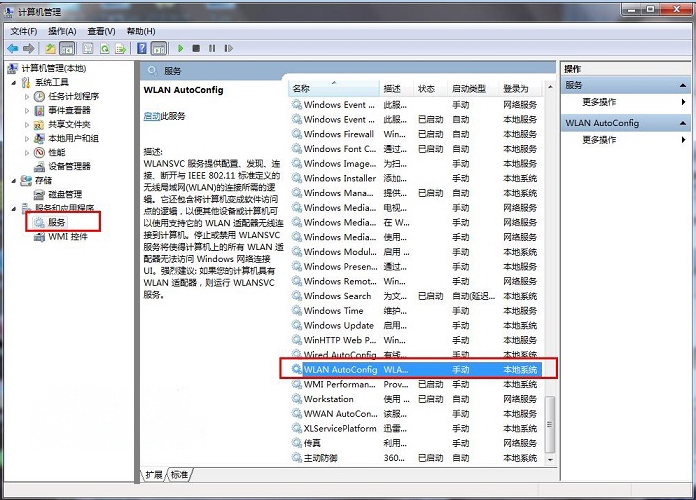
Task: Click the Restart service toolbar icon
Action: (x=228, y=48)
